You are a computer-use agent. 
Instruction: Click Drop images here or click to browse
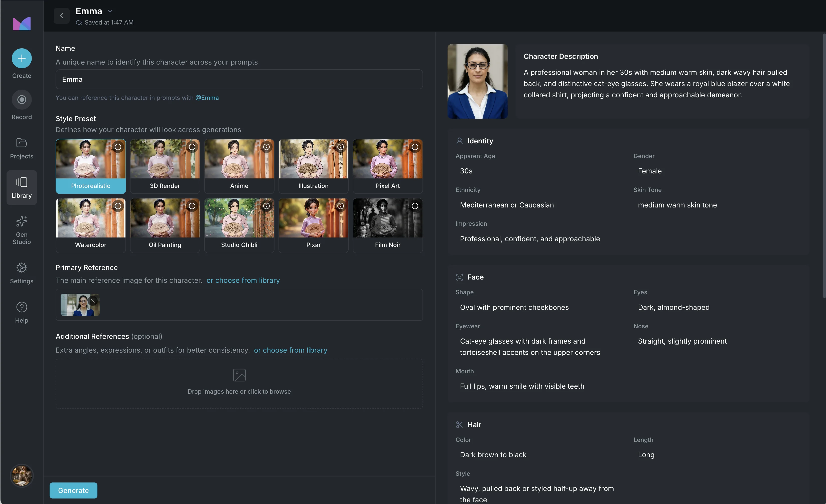click(x=239, y=391)
